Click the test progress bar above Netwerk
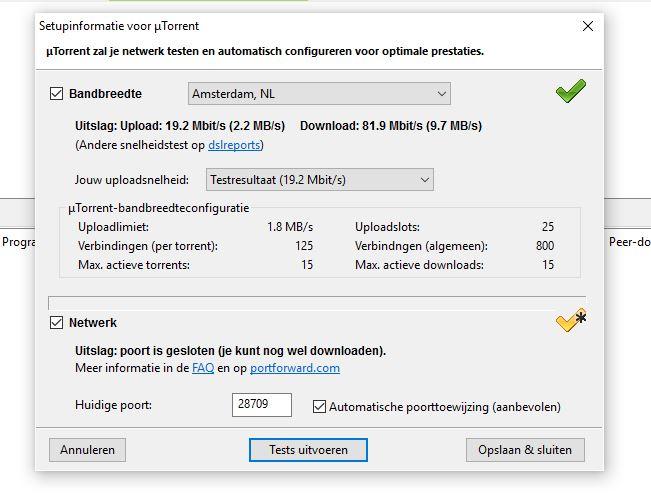 (x=316, y=302)
